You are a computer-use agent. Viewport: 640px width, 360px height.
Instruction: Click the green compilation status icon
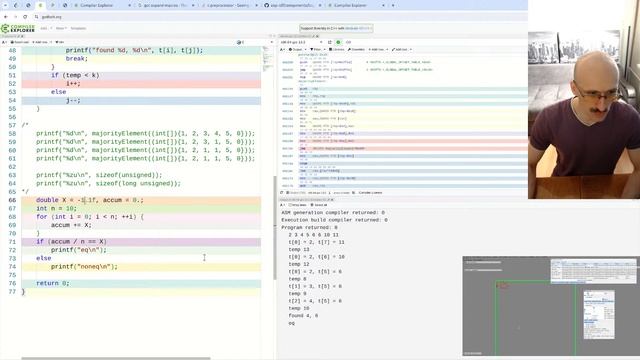[x=338, y=42]
